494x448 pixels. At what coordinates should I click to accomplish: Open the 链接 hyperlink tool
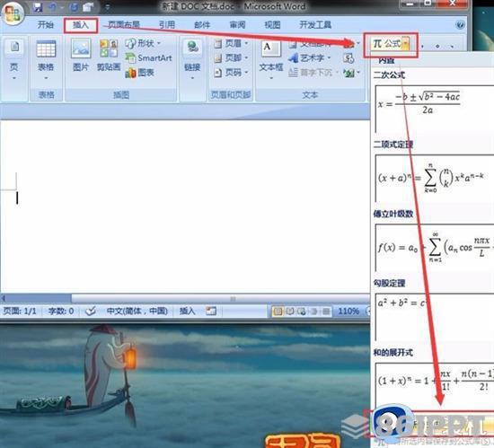click(x=192, y=59)
